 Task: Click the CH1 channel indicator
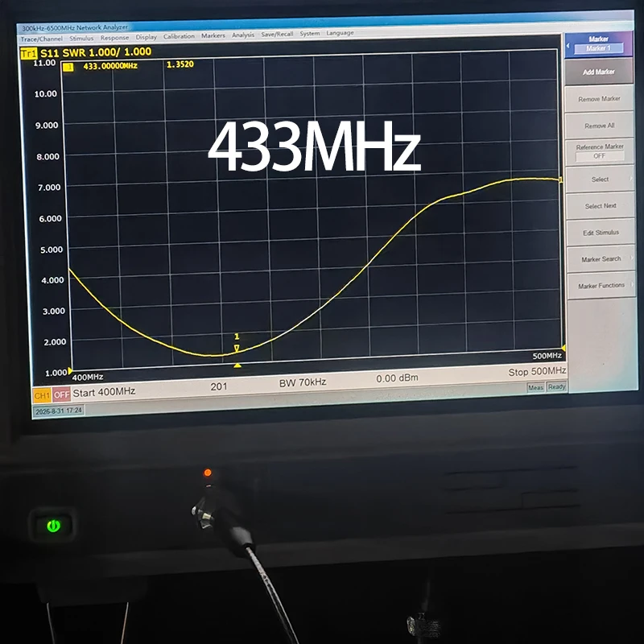(x=43, y=395)
